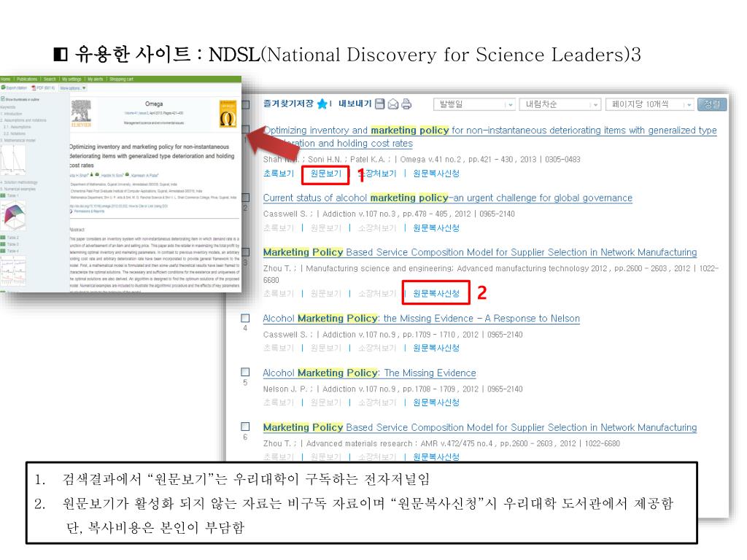Open the 발행일 sort field dropdown
Image resolution: width=747 pixels, height=560 pixels.
coord(474,104)
